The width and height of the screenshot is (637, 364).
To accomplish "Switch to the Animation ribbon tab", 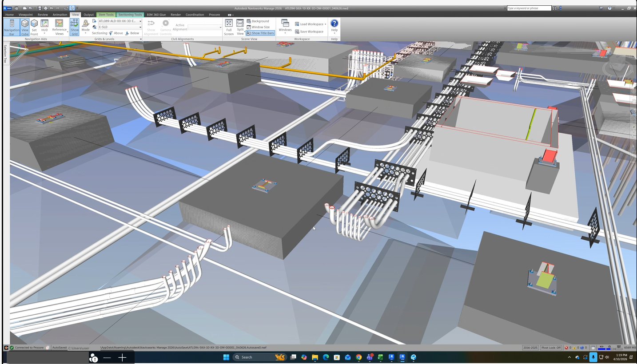I will [x=60, y=15].
